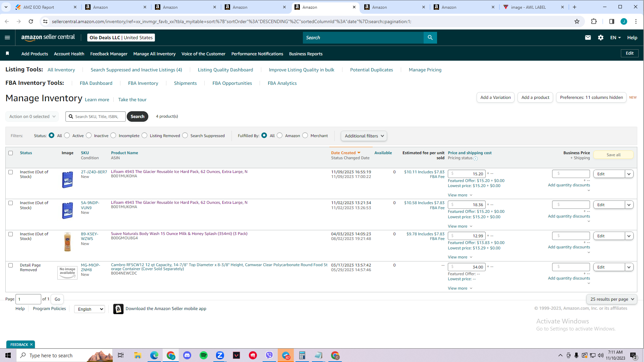Open the FBA Dashboard link
Screen dimensions: 644x362
[96, 83]
